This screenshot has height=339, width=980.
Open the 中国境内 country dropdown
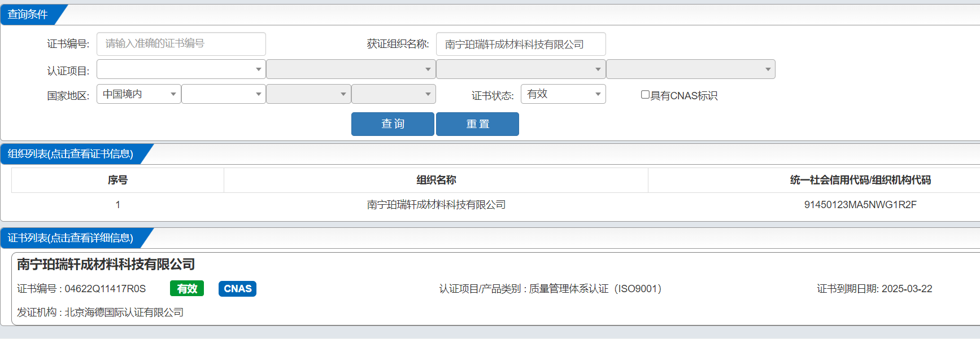[x=139, y=94]
